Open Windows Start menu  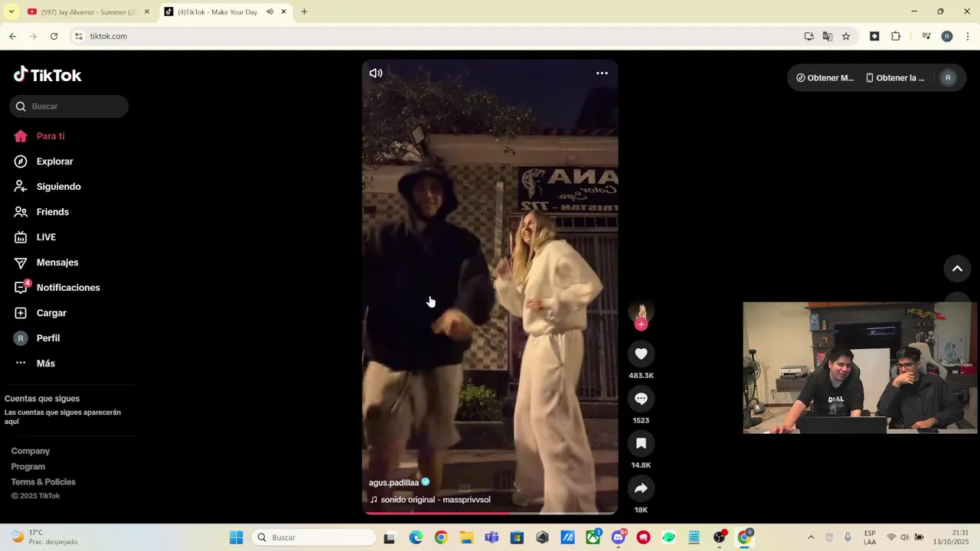(237, 537)
